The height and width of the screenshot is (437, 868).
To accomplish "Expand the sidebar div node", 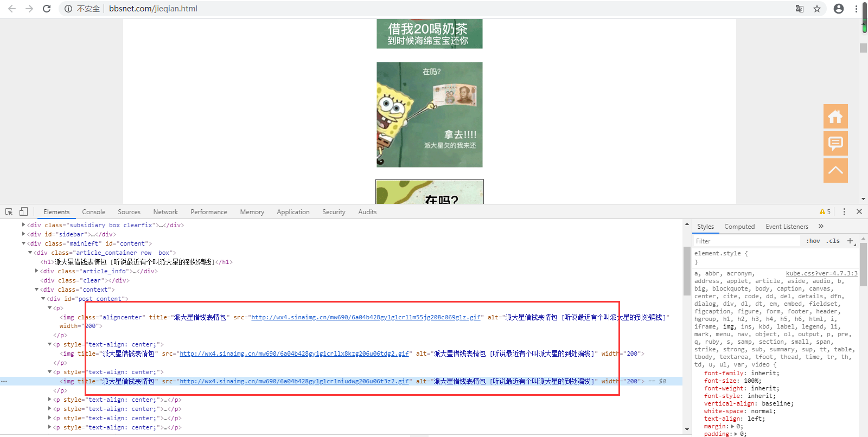I will pos(23,234).
